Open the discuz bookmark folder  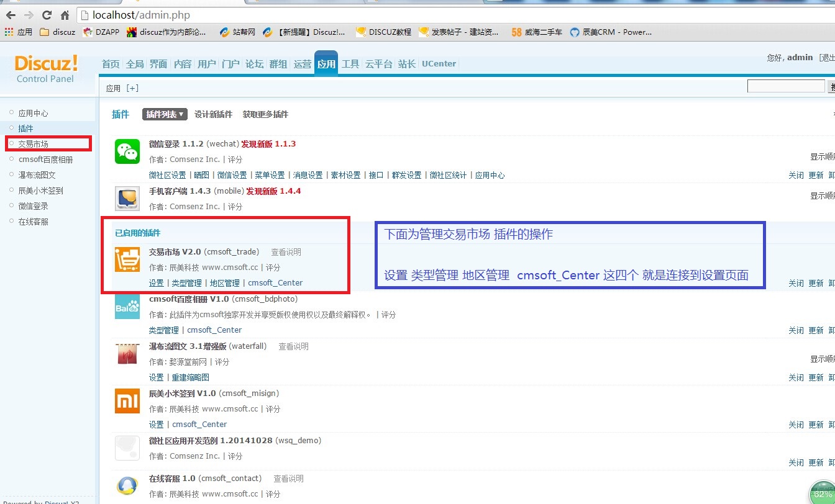57,32
